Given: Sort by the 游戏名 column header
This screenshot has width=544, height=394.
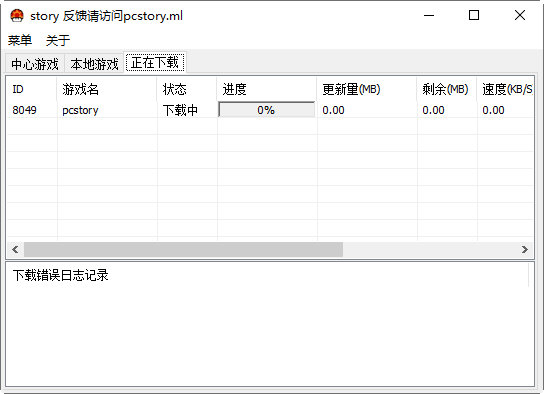Looking at the screenshot, I should point(107,89).
